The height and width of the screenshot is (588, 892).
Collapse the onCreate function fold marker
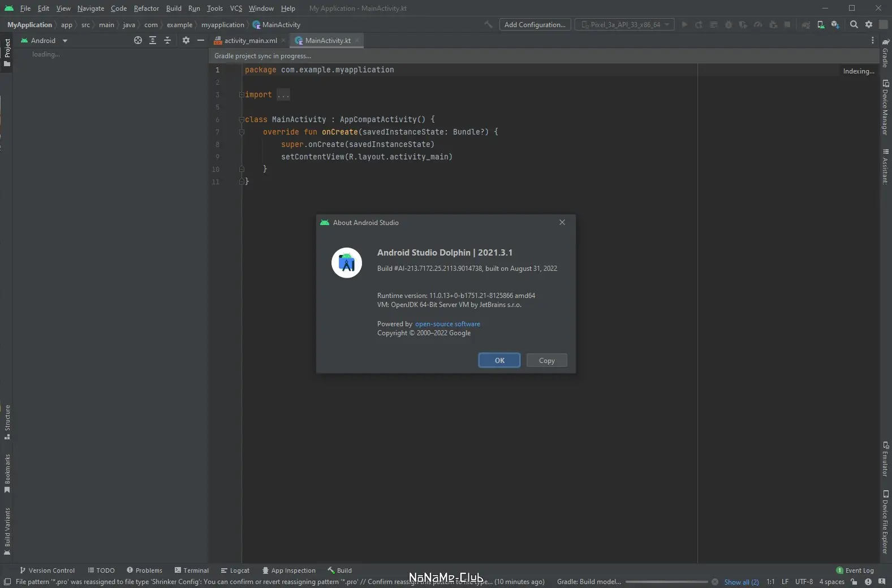coord(242,132)
